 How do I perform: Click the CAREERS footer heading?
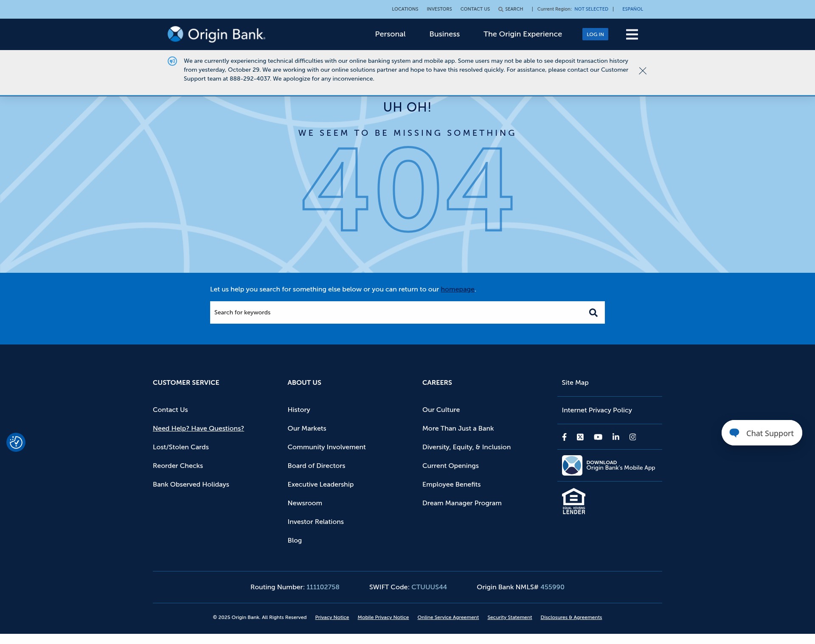pos(437,383)
